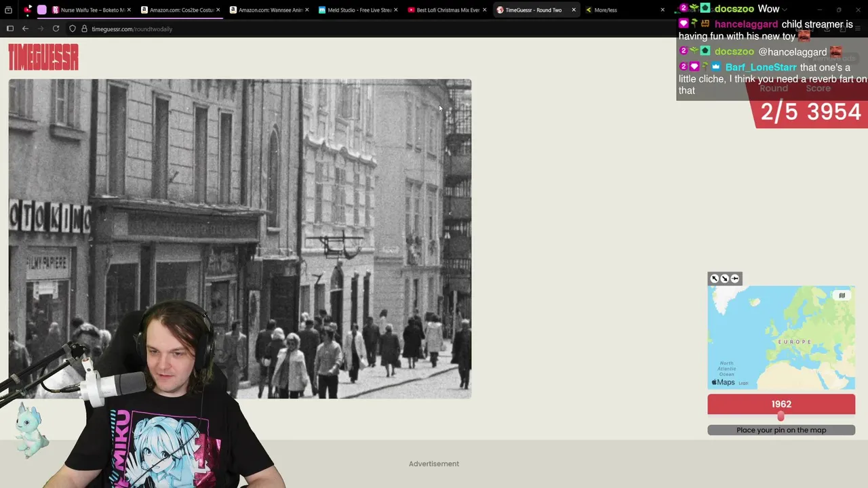Click Europe on the guess map

click(x=794, y=342)
